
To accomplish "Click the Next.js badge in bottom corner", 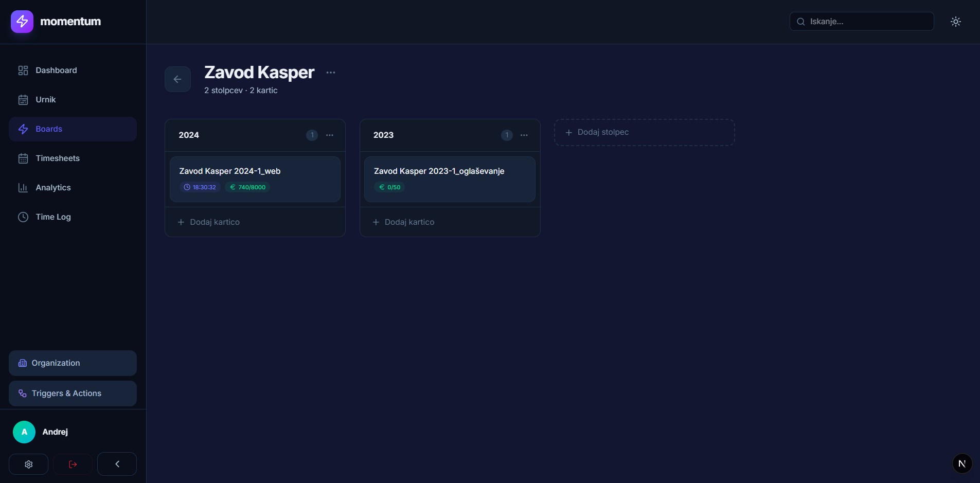I will tap(962, 463).
